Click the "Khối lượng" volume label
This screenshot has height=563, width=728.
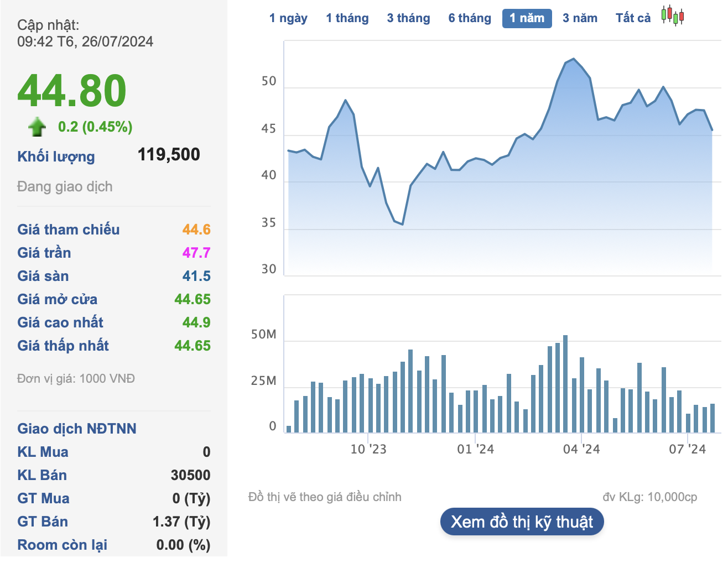click(x=55, y=157)
